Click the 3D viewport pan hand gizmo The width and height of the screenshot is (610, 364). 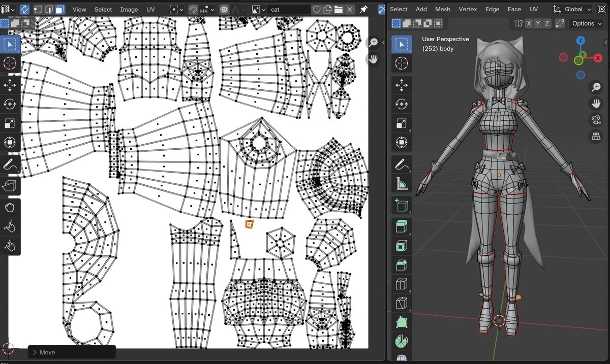point(596,104)
